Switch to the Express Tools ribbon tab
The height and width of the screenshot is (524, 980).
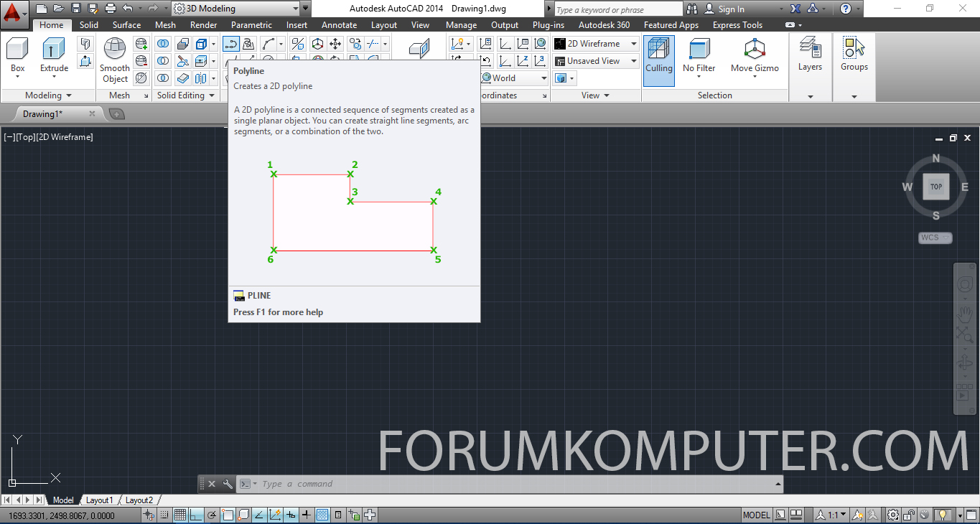tap(737, 25)
